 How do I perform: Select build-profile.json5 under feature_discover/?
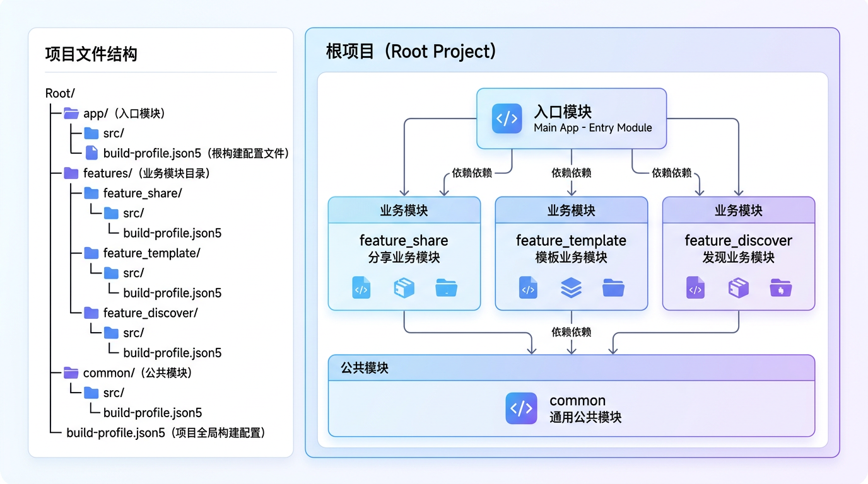pos(172,353)
